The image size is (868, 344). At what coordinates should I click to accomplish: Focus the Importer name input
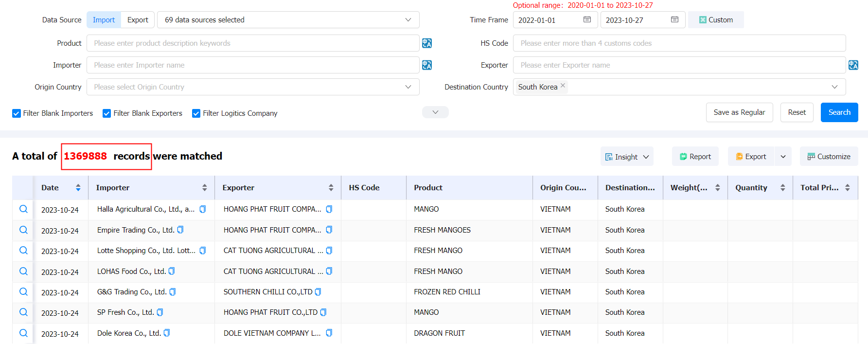pyautogui.click(x=253, y=65)
